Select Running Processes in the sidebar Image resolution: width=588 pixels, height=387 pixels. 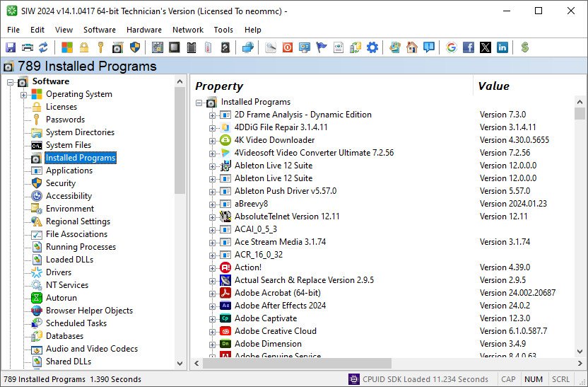[x=81, y=247]
